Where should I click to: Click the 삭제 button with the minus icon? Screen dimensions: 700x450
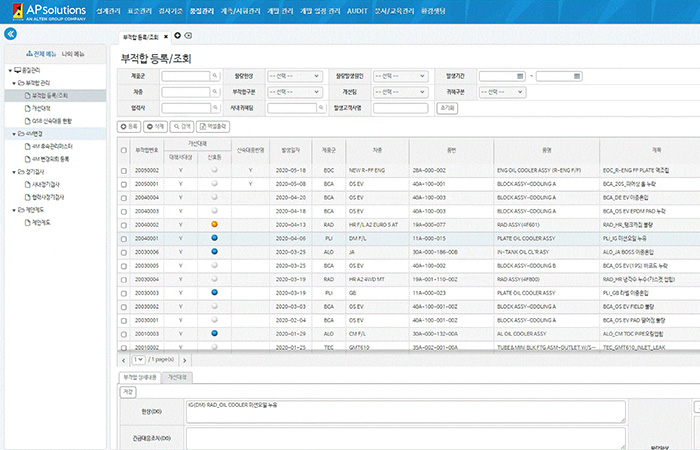tap(155, 127)
